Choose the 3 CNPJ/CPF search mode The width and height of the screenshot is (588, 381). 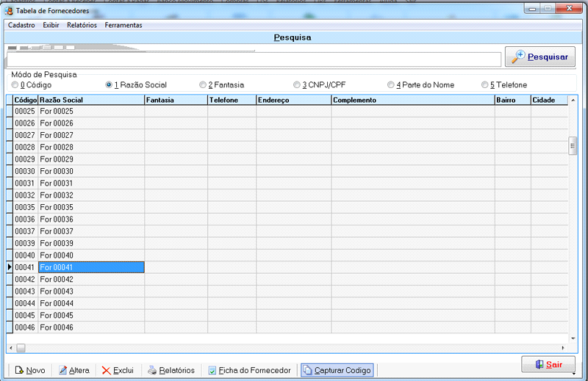coord(297,85)
